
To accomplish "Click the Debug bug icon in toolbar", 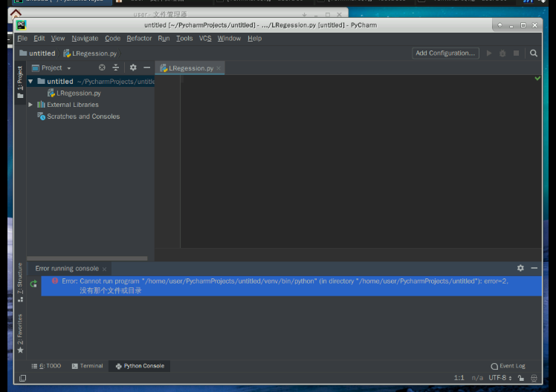I will (502, 53).
